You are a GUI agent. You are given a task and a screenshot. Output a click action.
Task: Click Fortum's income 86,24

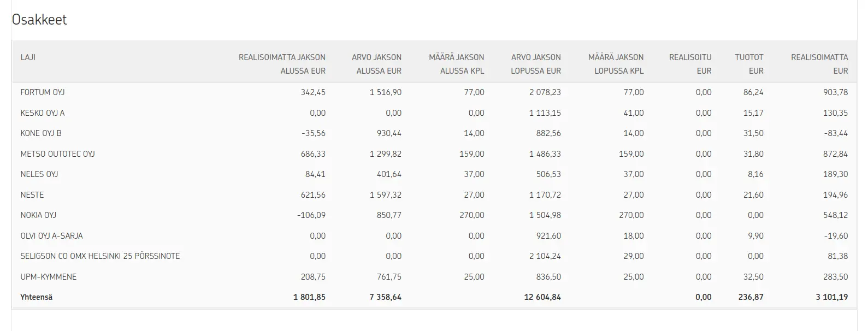(753, 92)
